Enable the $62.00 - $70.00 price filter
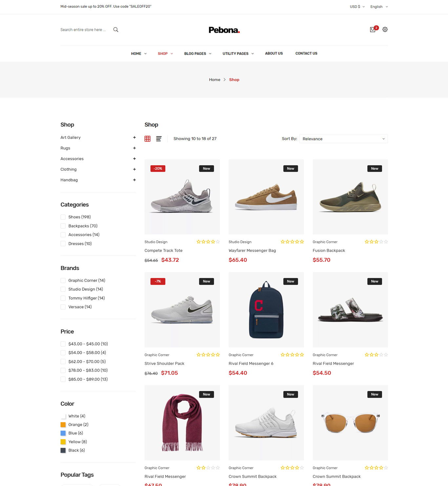Screen dimensions: 448x486 coord(63,361)
